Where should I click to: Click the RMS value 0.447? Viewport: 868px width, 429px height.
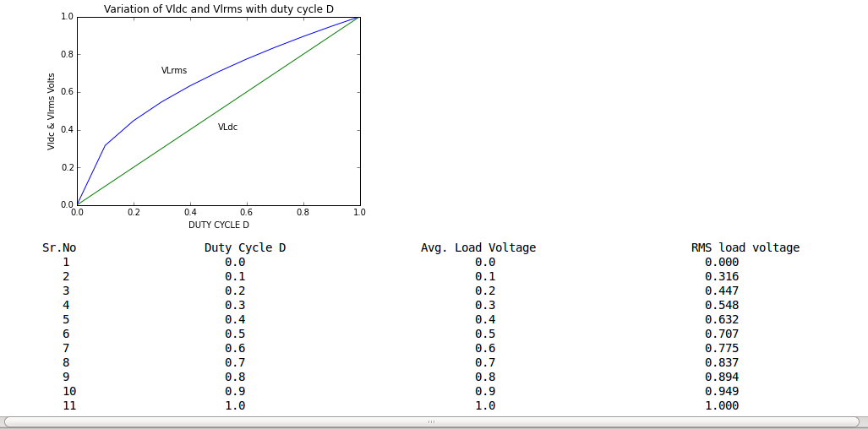pyautogui.click(x=722, y=291)
